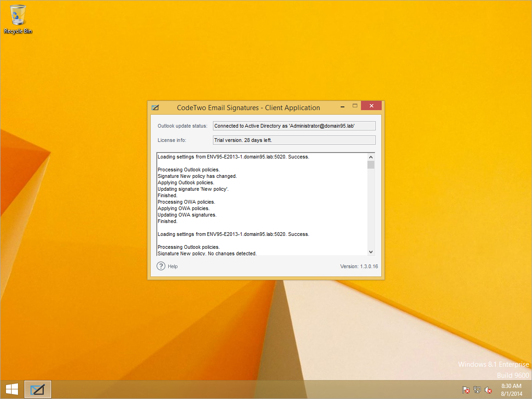The image size is (532, 399).
Task: Close the CodeTwo Client Application window
Action: coord(372,106)
